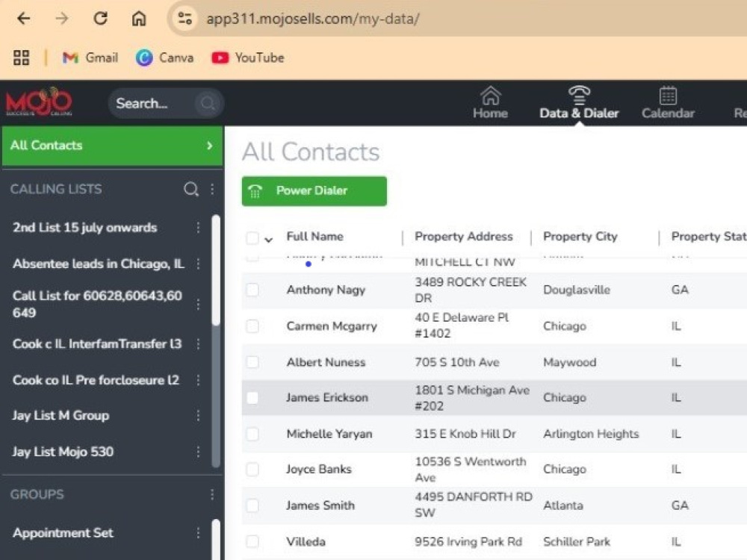
Task: Open options for Jay List Mojo 530
Action: pyautogui.click(x=198, y=452)
